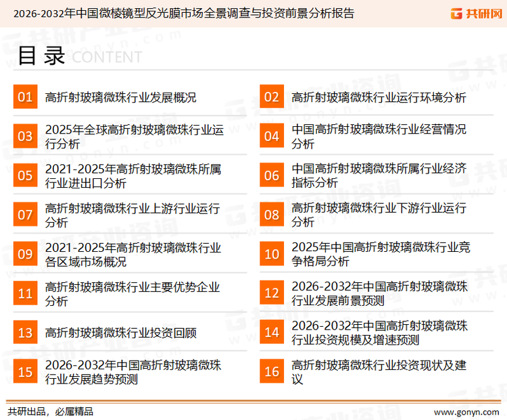Click the orange 05 number box
The image size is (507, 420).
(25, 175)
